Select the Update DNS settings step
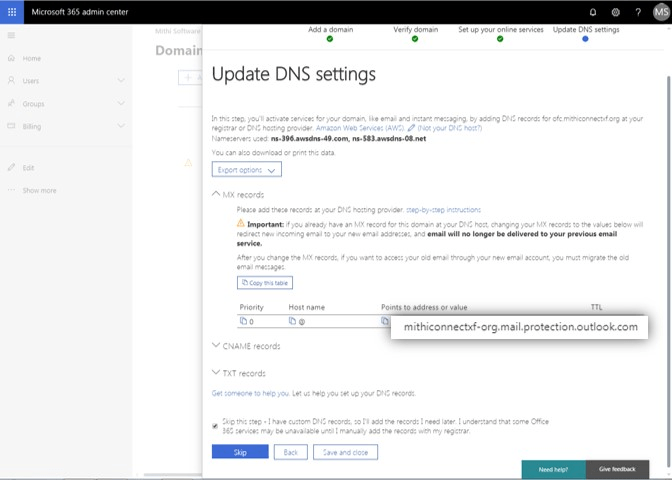This screenshot has width=672, height=480. (x=585, y=34)
